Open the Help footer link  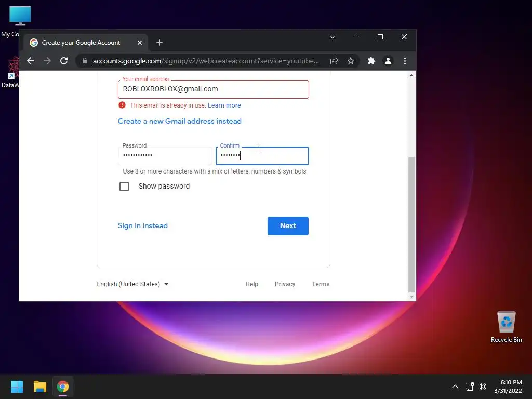click(x=252, y=284)
